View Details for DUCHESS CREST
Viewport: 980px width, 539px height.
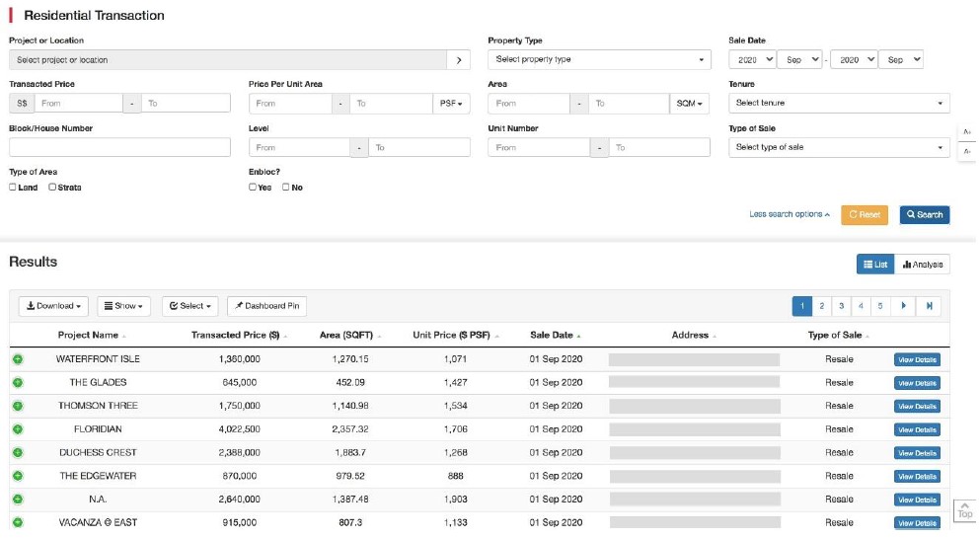917,453
